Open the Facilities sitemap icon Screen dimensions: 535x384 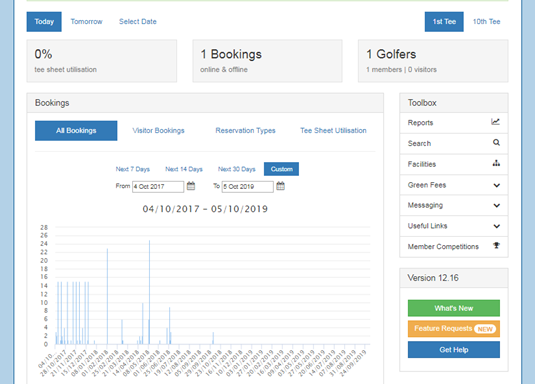point(496,163)
